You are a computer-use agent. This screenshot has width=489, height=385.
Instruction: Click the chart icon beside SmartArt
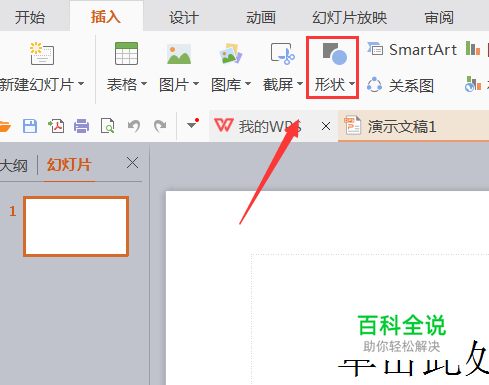coord(473,49)
